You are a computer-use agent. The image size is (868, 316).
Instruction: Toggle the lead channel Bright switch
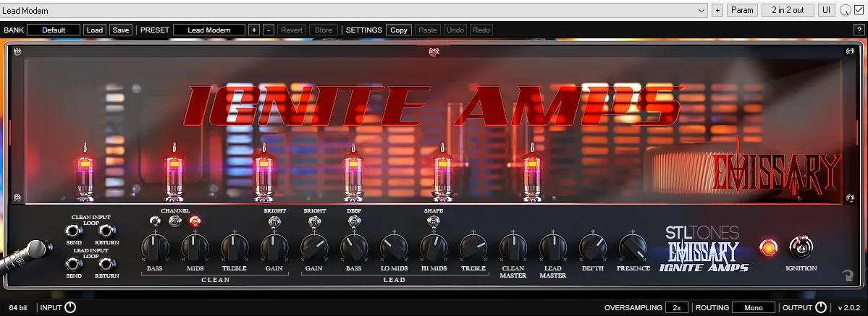pos(314,222)
